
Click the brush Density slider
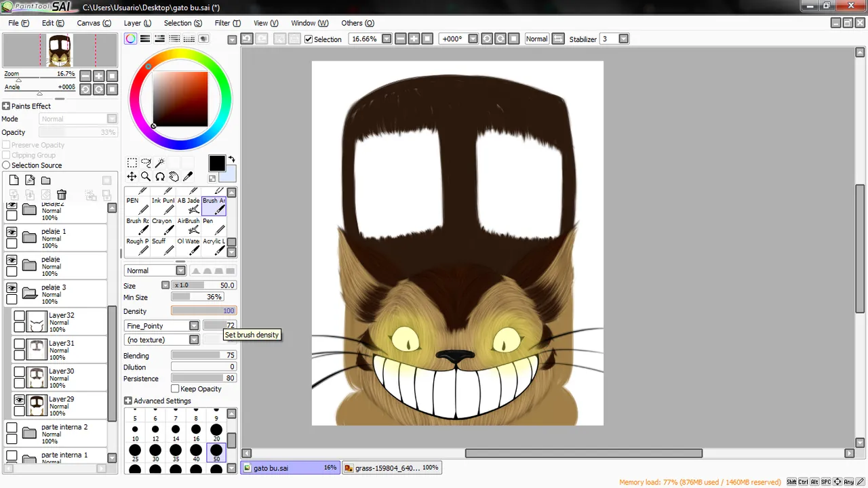tap(203, 311)
